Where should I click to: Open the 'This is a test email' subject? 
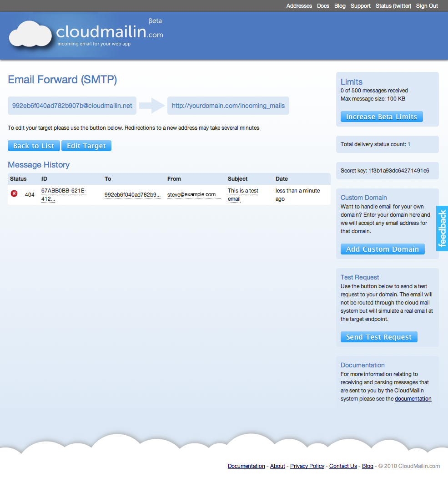[243, 194]
